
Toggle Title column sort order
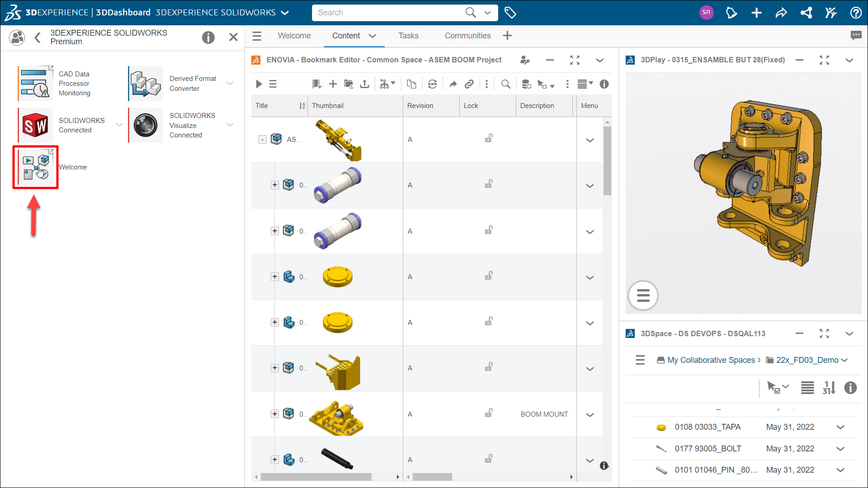(x=302, y=106)
